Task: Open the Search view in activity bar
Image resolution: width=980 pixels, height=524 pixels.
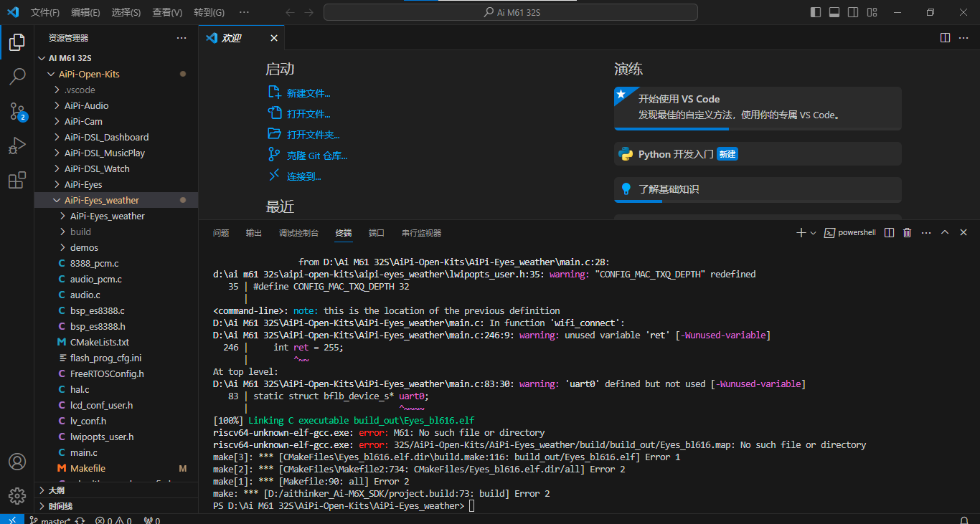Action: click(x=17, y=77)
